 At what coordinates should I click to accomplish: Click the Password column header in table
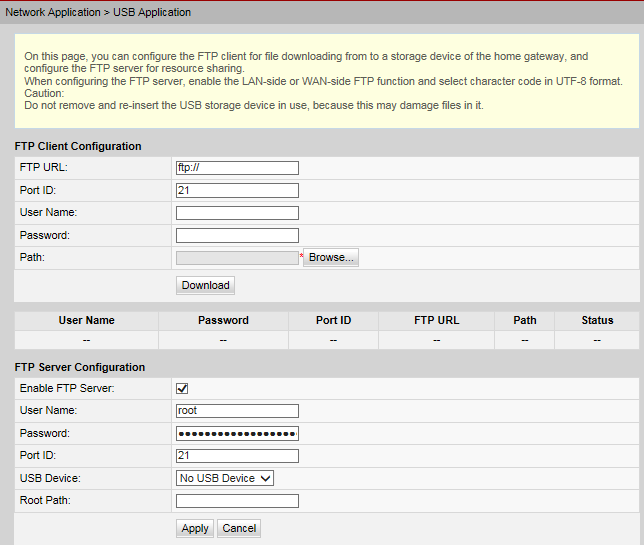point(223,320)
